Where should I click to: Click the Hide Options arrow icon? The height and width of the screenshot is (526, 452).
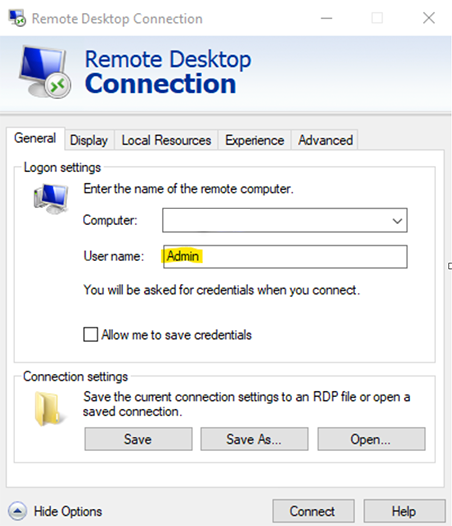tap(17, 511)
